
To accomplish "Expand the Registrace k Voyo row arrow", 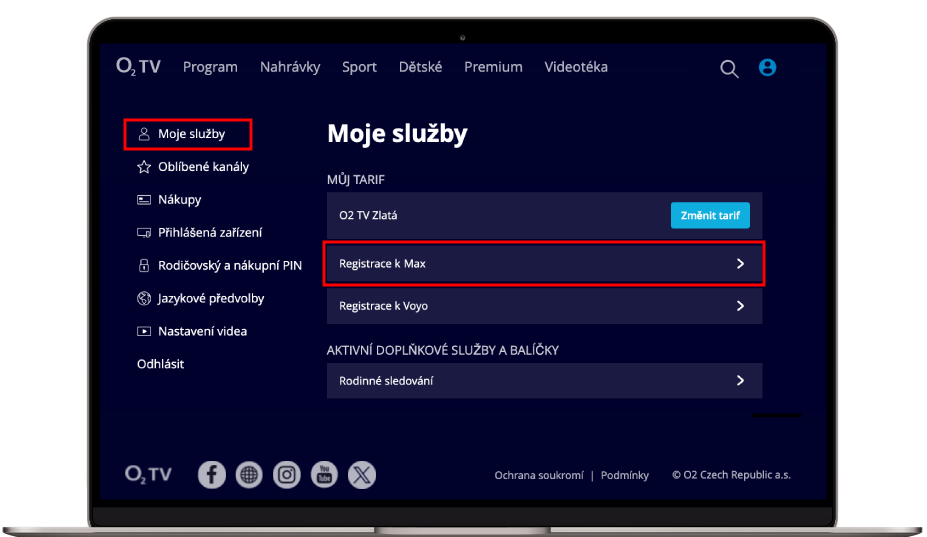I will [740, 306].
